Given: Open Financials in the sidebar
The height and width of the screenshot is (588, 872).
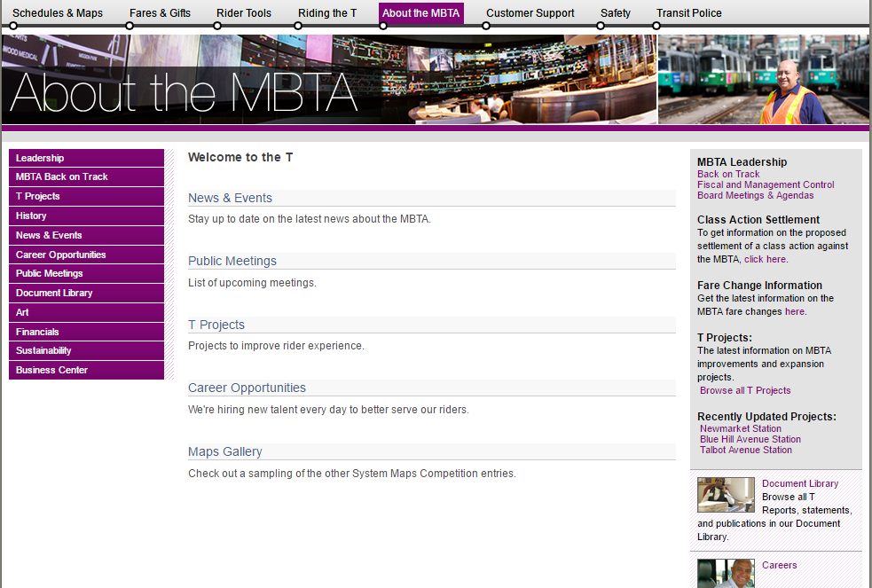Looking at the screenshot, I should [86, 332].
